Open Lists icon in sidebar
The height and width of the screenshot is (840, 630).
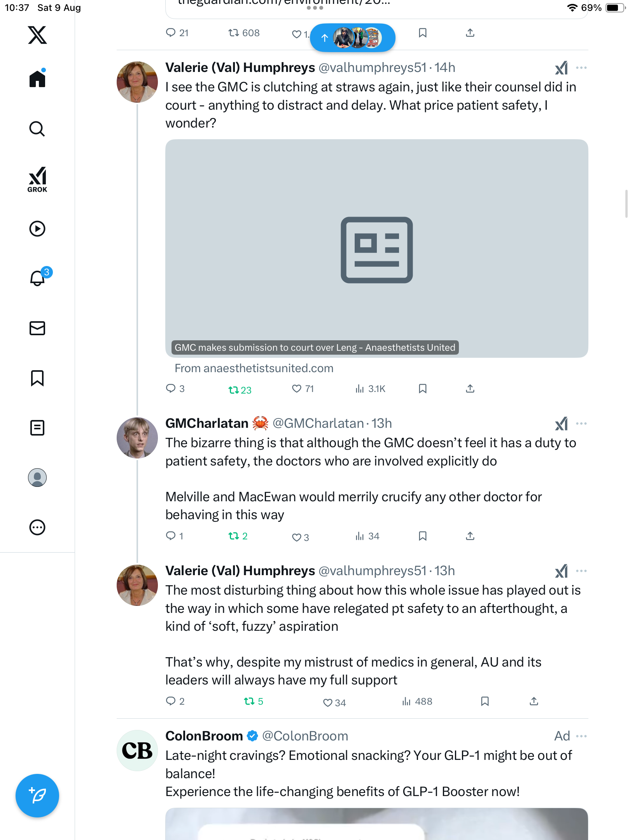click(x=37, y=428)
